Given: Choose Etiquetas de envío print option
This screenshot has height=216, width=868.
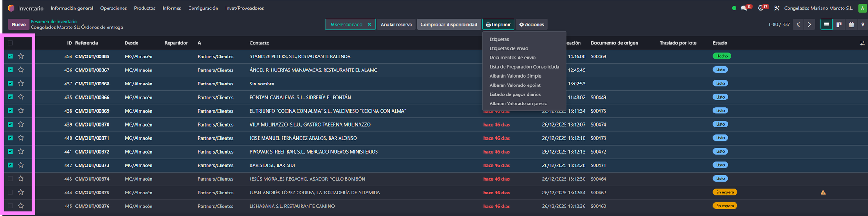Looking at the screenshot, I should [509, 48].
